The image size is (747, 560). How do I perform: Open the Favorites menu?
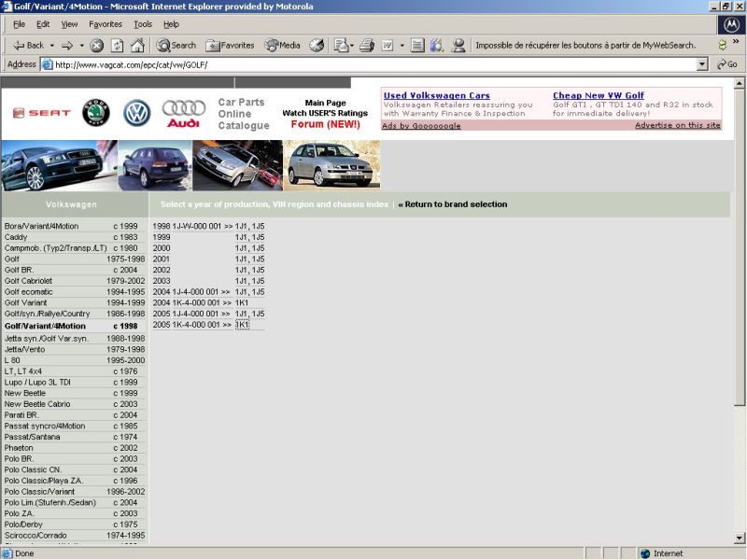click(106, 24)
